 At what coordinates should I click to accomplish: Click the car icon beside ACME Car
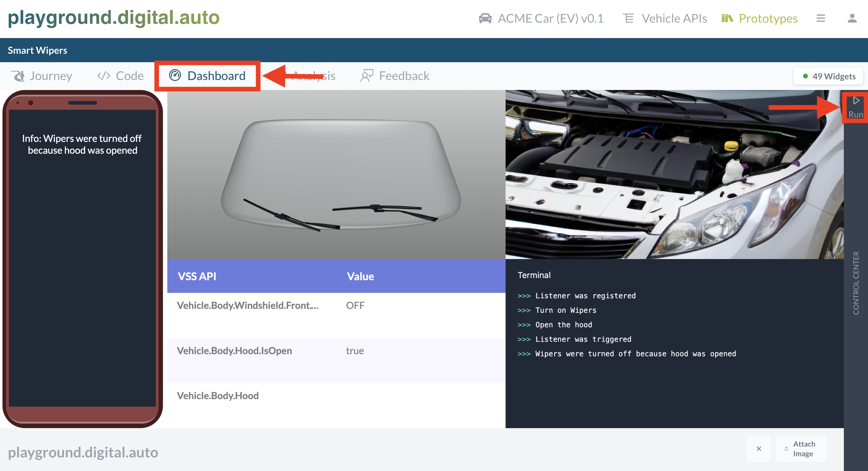point(485,18)
